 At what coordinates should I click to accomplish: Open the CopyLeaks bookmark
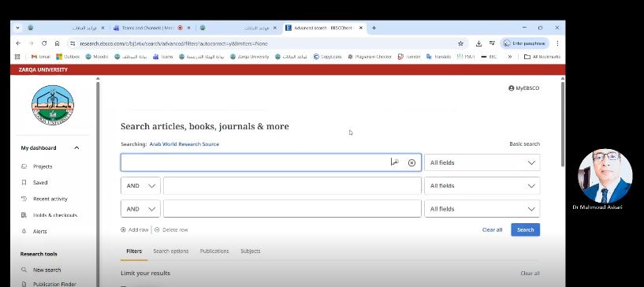pos(327,57)
